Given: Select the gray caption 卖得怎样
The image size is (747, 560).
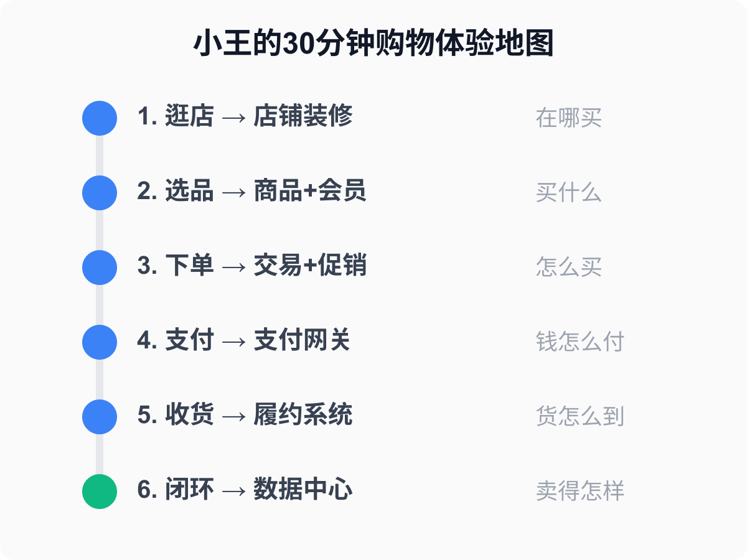Looking at the screenshot, I should coord(580,492).
